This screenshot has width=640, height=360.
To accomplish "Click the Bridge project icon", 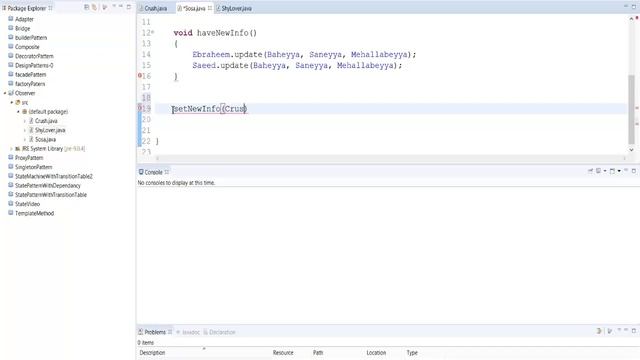I will tap(11, 28).
